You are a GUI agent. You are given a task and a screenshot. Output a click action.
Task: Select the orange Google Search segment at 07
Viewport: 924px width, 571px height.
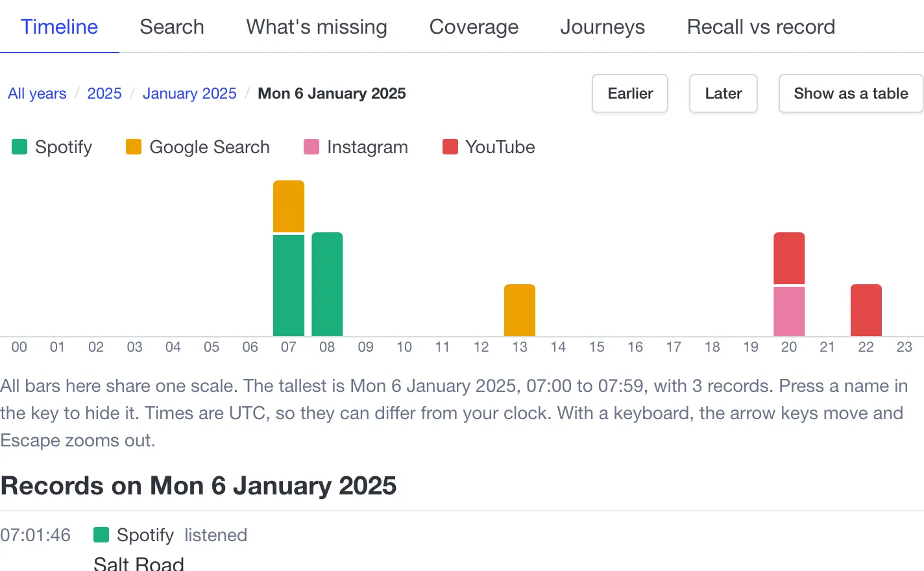289,206
